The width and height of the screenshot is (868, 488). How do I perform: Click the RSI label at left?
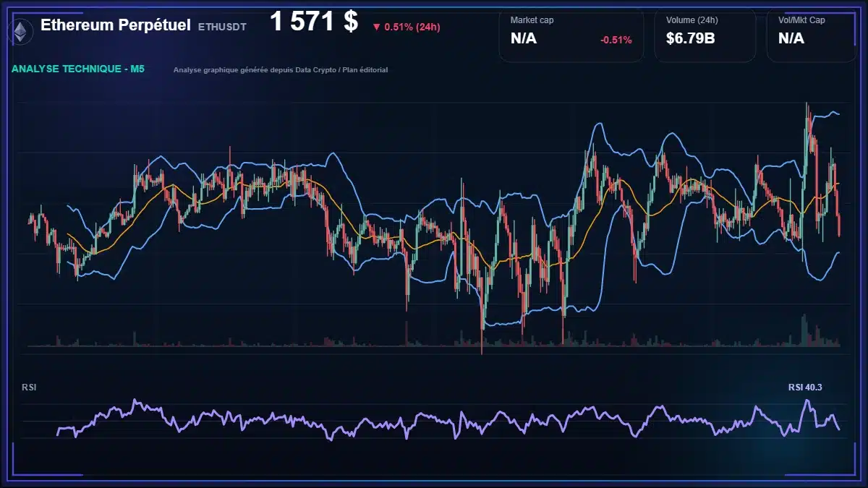click(29, 388)
